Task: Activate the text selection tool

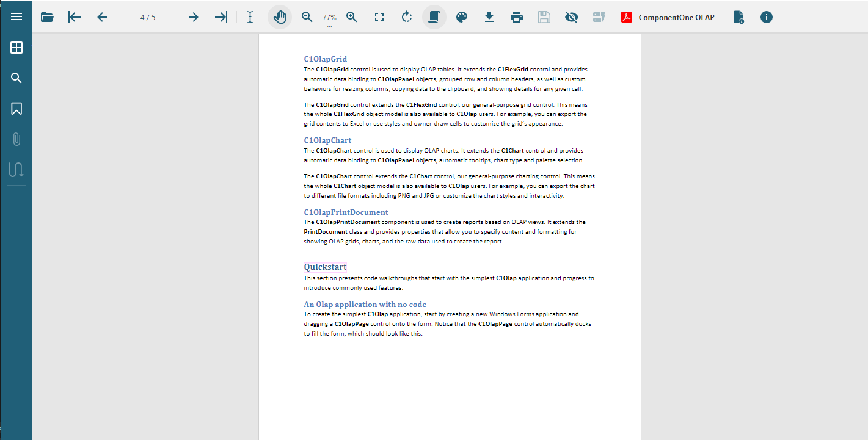Action: [250, 17]
